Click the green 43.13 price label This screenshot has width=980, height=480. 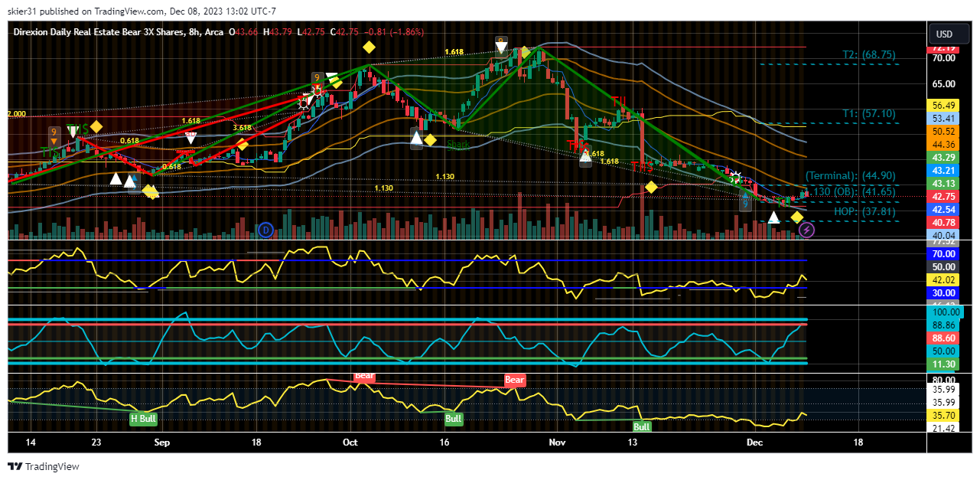coord(944,184)
